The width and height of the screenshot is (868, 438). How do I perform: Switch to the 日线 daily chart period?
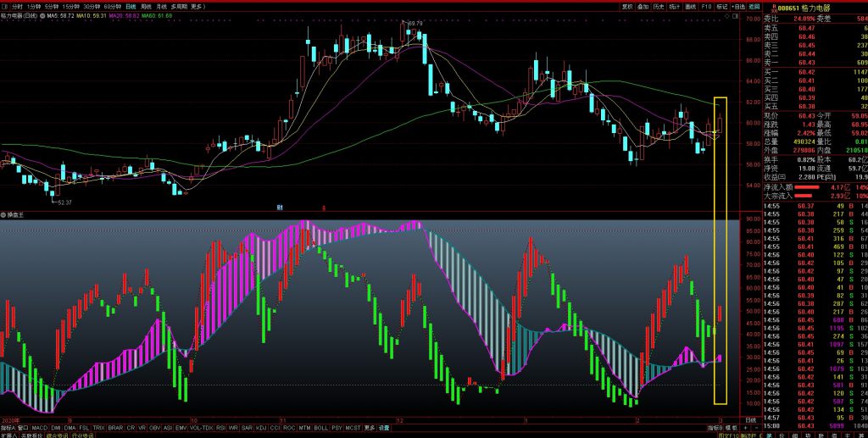click(x=131, y=6)
